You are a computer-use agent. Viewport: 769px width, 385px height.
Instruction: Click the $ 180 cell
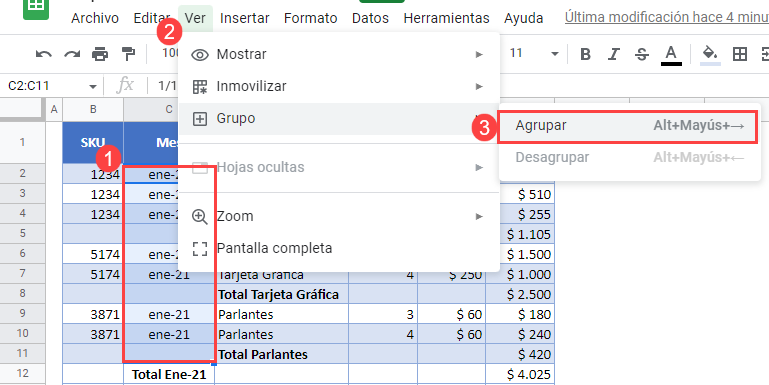520,314
